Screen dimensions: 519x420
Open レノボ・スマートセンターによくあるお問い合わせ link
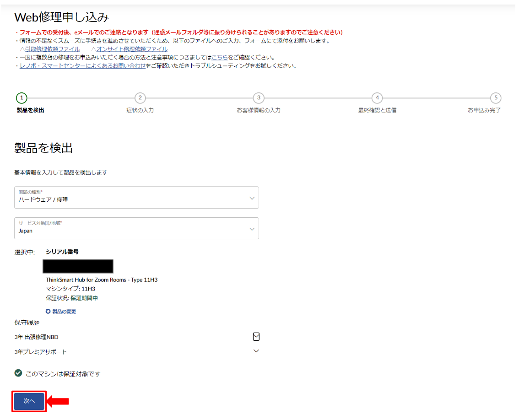[83, 65]
